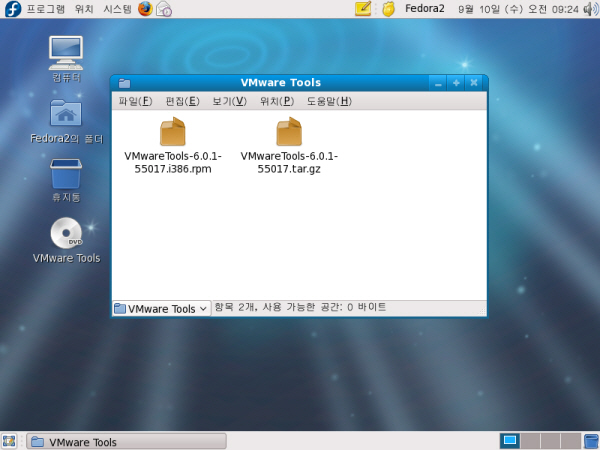
Task: Open the 도움말(H) menu
Action: point(329,101)
